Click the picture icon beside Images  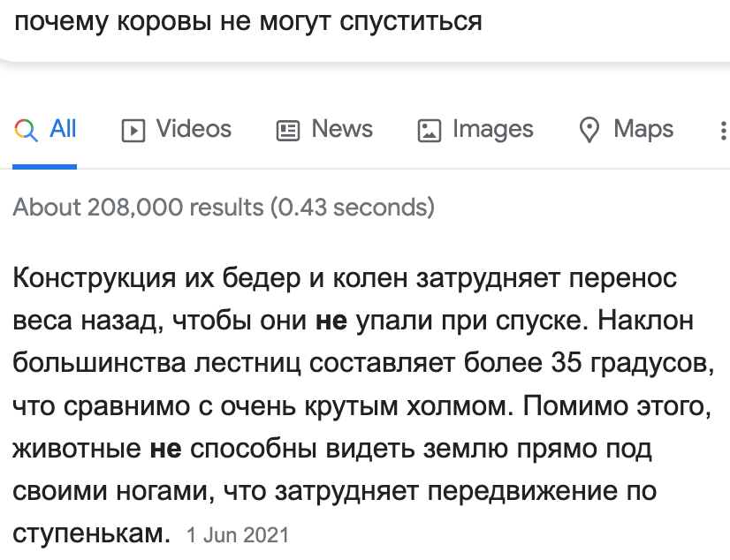coord(430,131)
